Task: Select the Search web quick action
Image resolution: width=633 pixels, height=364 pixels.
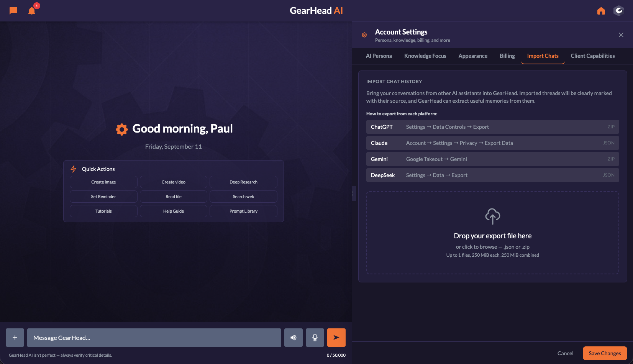Action: click(243, 197)
